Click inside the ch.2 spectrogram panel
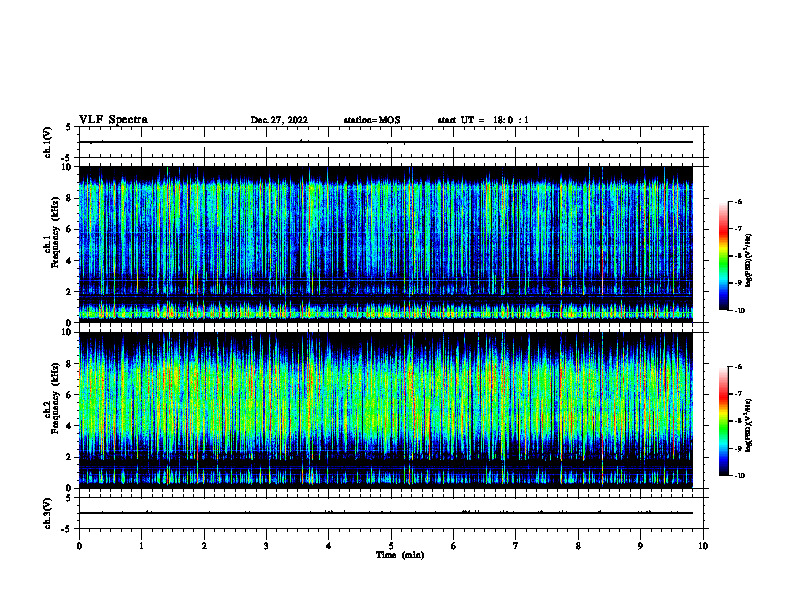792x612 pixels. point(386,410)
